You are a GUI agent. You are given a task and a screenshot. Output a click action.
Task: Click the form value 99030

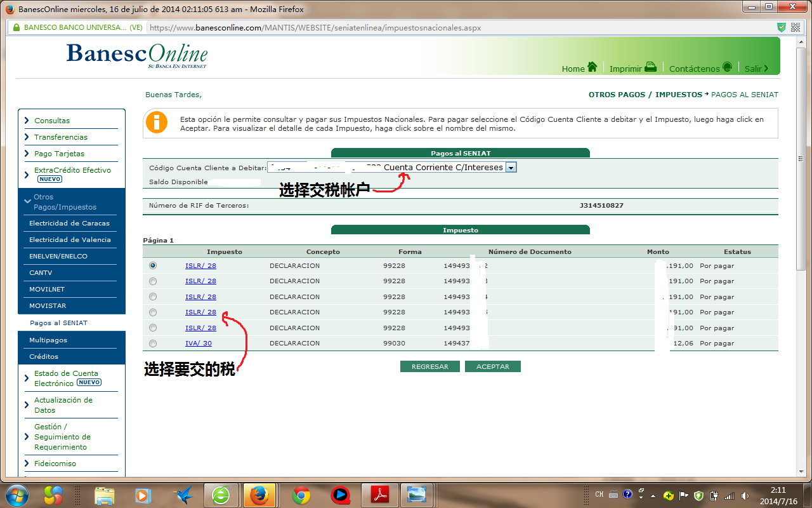tap(394, 344)
